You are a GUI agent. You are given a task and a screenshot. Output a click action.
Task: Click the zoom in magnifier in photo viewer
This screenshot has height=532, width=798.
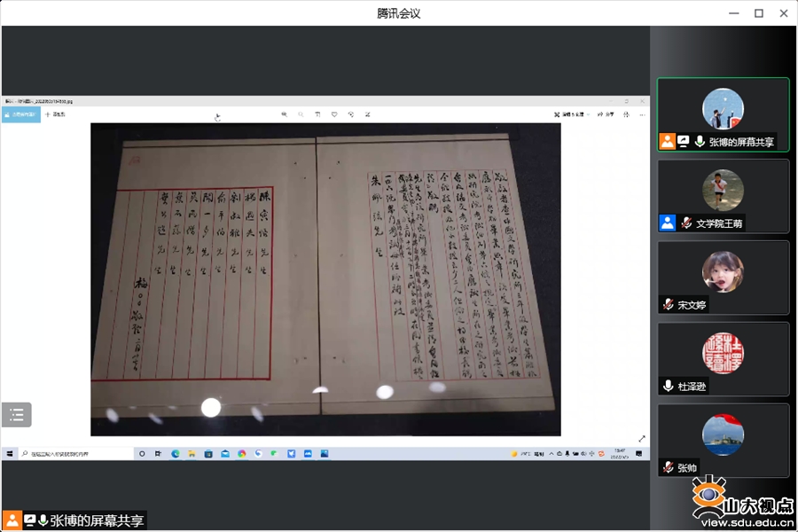coord(284,114)
